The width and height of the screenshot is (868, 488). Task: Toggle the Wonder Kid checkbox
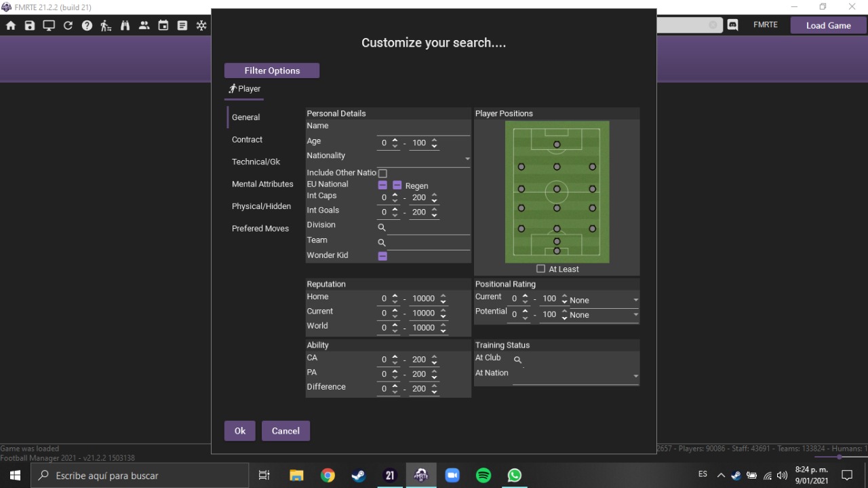(382, 256)
